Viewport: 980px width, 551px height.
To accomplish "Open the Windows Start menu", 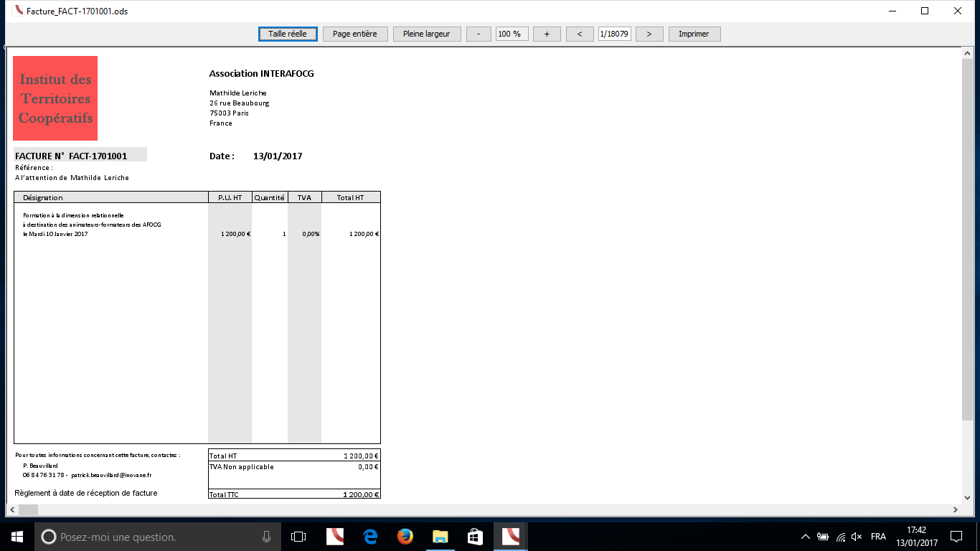I will [17, 536].
